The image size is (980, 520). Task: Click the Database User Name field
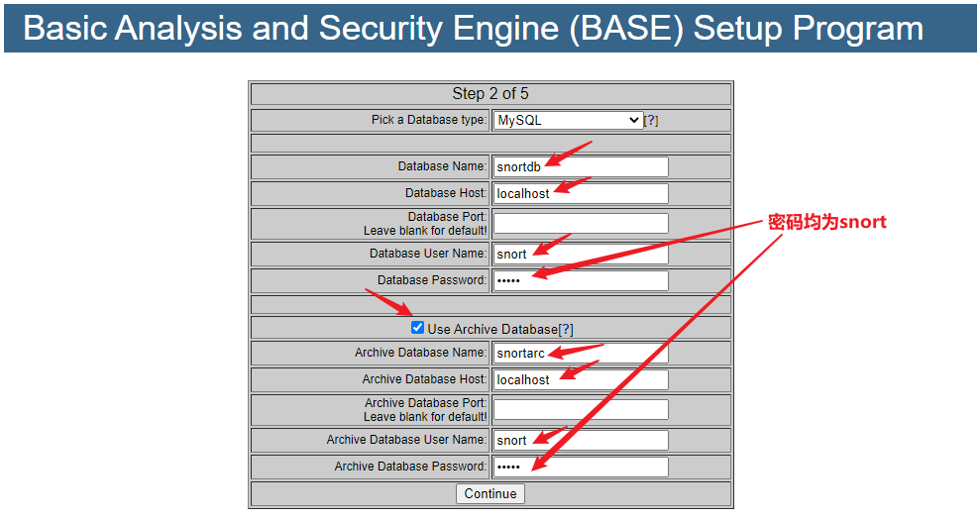point(581,254)
